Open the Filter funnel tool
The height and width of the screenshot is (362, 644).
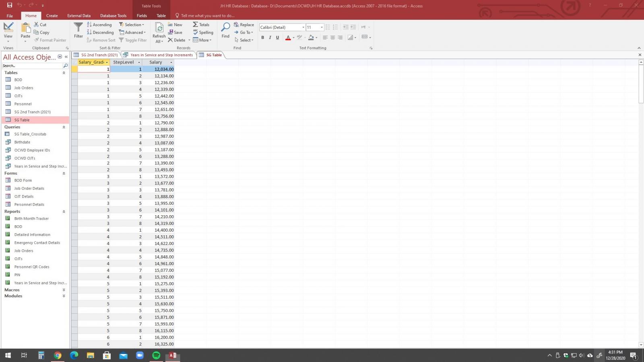[x=78, y=31]
